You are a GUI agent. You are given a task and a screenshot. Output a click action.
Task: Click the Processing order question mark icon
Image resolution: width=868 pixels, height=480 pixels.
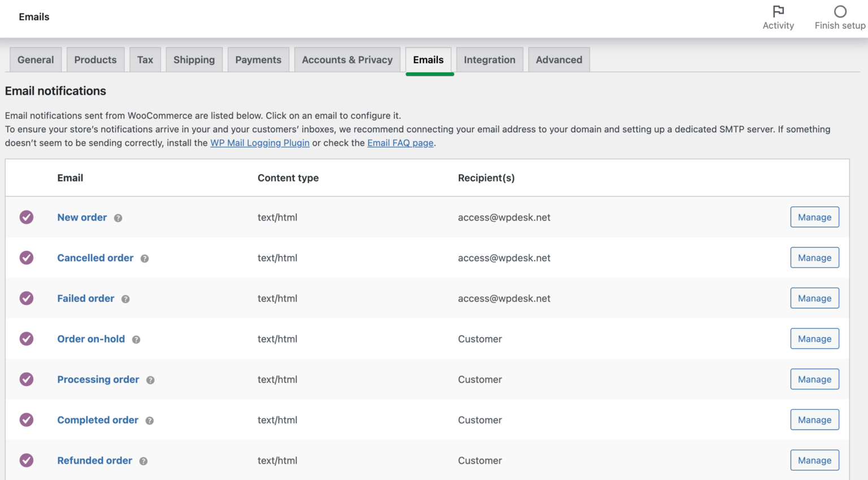(x=150, y=379)
